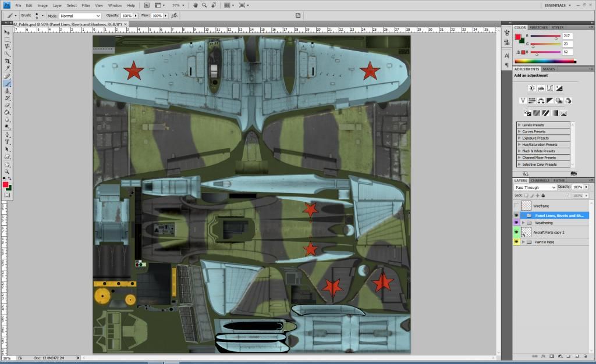Click the brush Opacity value field
This screenshot has height=364, width=596.
126,16
